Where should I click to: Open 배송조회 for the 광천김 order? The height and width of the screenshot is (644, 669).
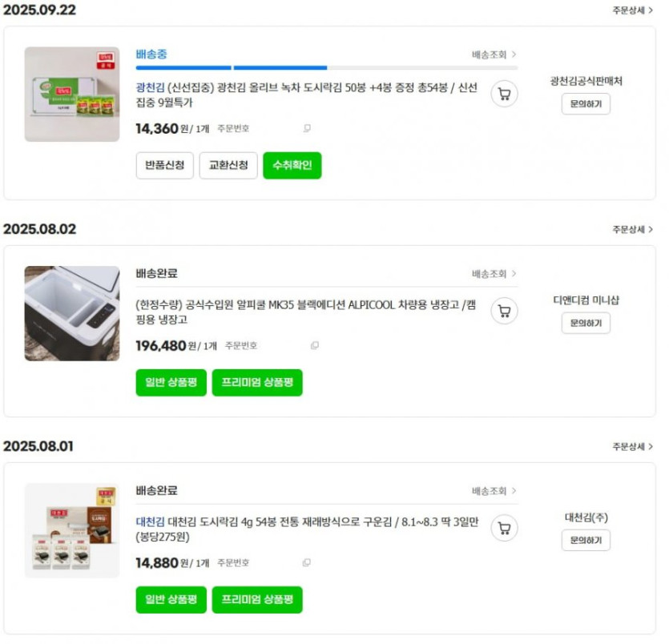(494, 54)
